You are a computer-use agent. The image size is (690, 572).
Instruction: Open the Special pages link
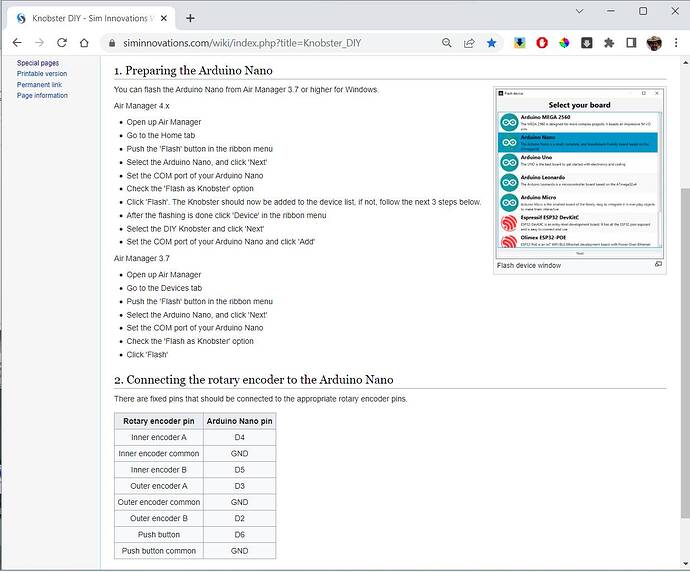click(x=38, y=63)
